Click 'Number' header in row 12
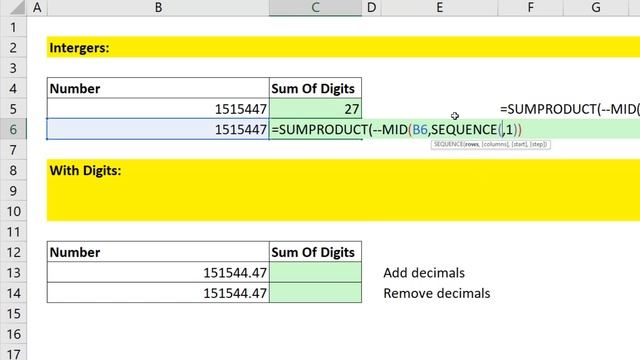Image resolution: width=640 pixels, height=360 pixels. (158, 252)
